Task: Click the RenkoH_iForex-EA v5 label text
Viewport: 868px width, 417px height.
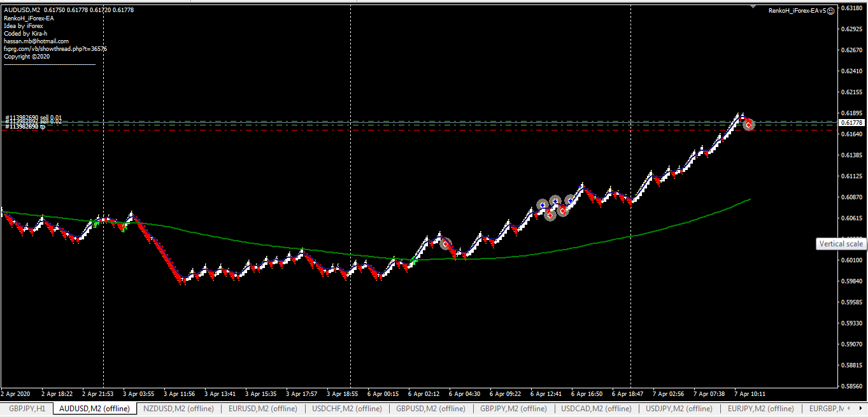Action: [x=797, y=11]
